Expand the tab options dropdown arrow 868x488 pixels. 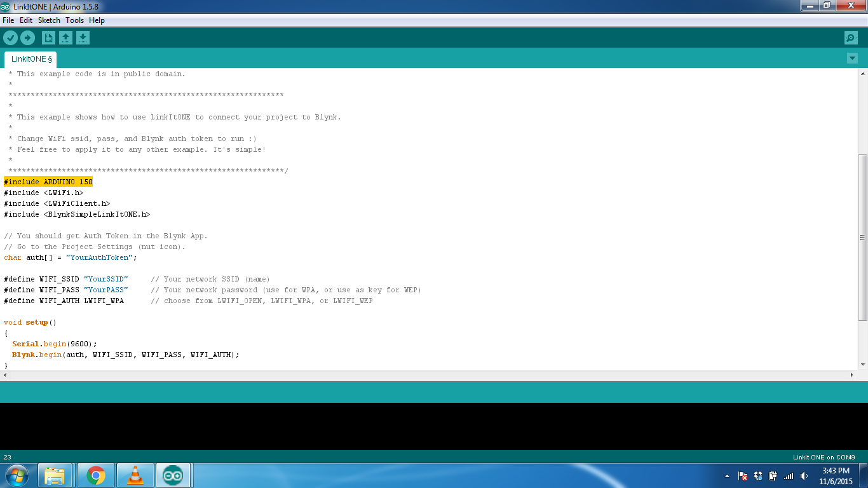coord(852,58)
